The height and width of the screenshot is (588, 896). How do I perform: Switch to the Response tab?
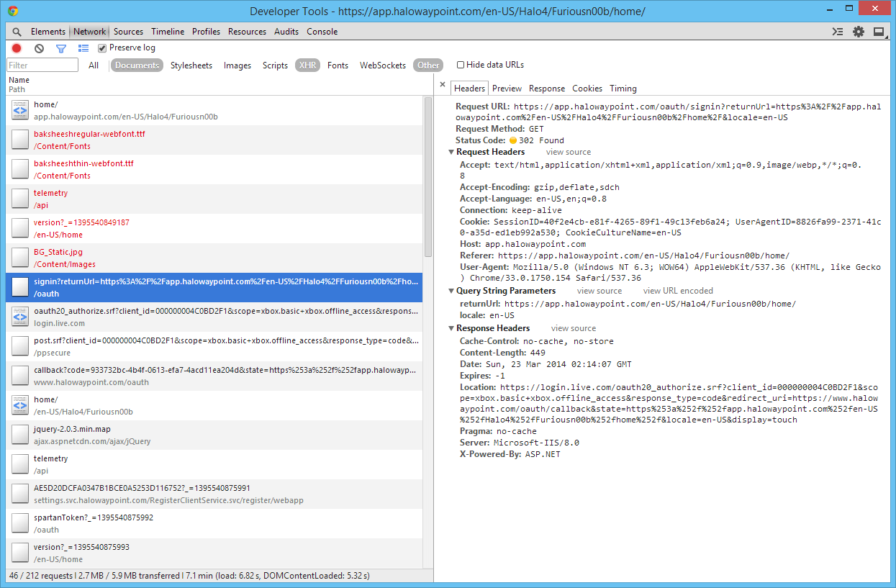tap(547, 89)
